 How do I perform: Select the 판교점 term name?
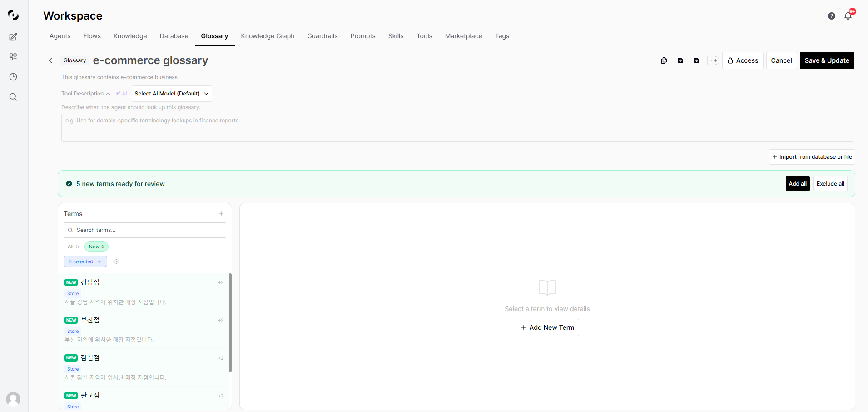coord(90,396)
